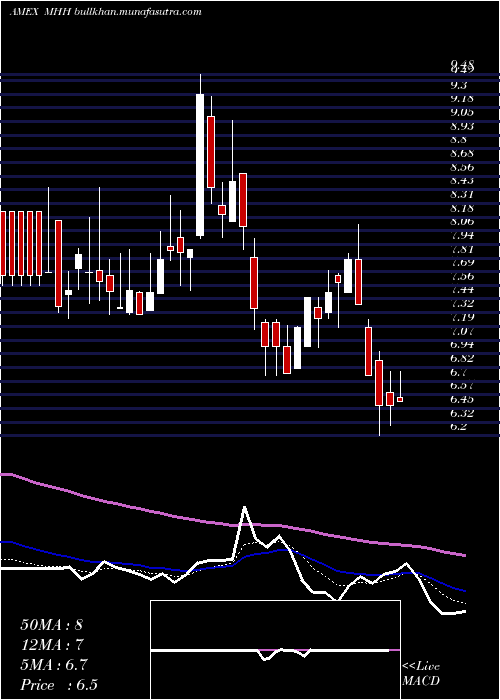Select the 6.45 price level label

(462, 399)
